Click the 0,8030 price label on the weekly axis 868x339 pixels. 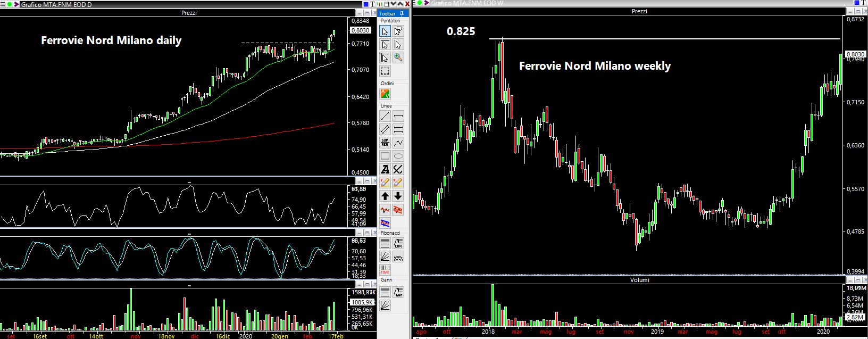pos(855,54)
